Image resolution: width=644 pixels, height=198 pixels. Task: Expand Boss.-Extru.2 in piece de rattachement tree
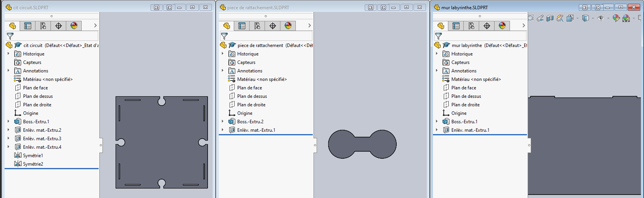223,121
